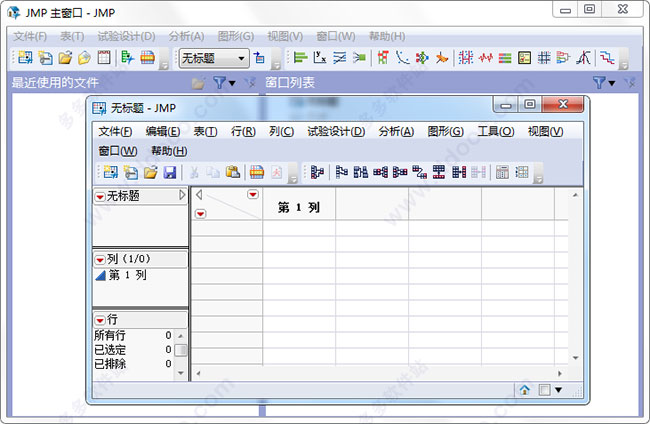Open 帮助(H) menu in JMP main window
The width and height of the screenshot is (650, 424).
pyautogui.click(x=387, y=36)
